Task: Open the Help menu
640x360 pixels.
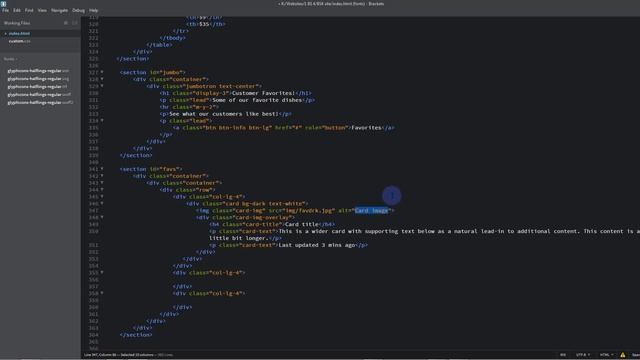Action: [x=93, y=10]
